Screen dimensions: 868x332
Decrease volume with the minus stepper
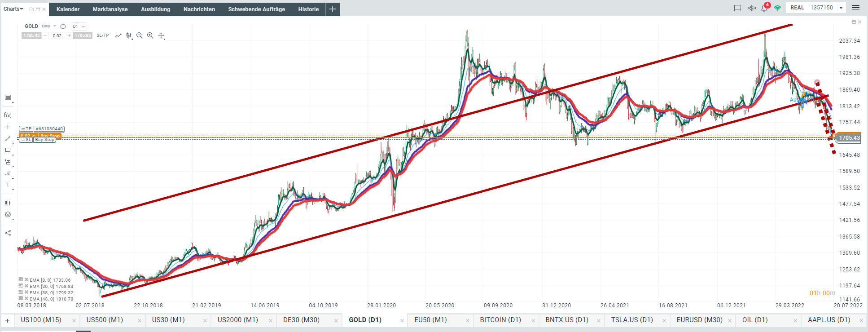45,35
